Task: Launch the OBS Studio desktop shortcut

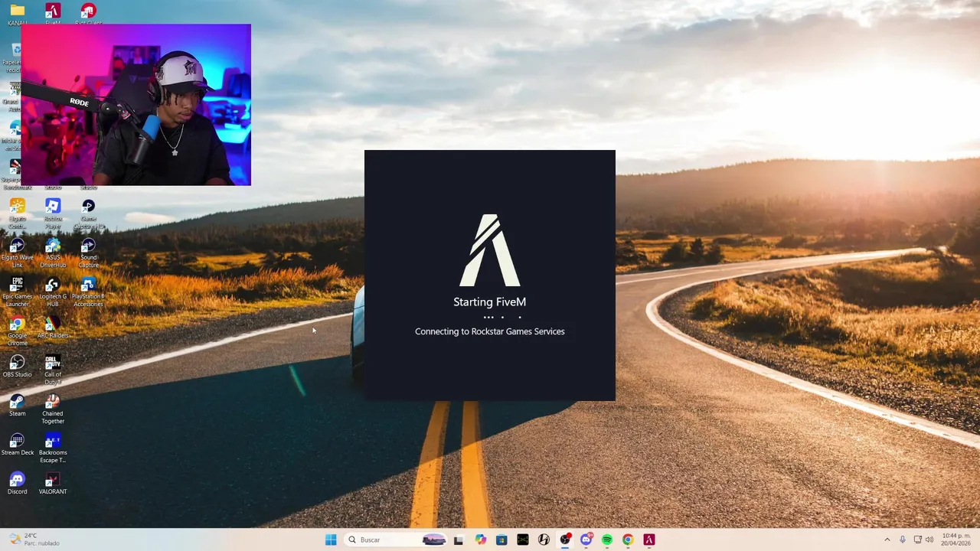Action: click(17, 366)
